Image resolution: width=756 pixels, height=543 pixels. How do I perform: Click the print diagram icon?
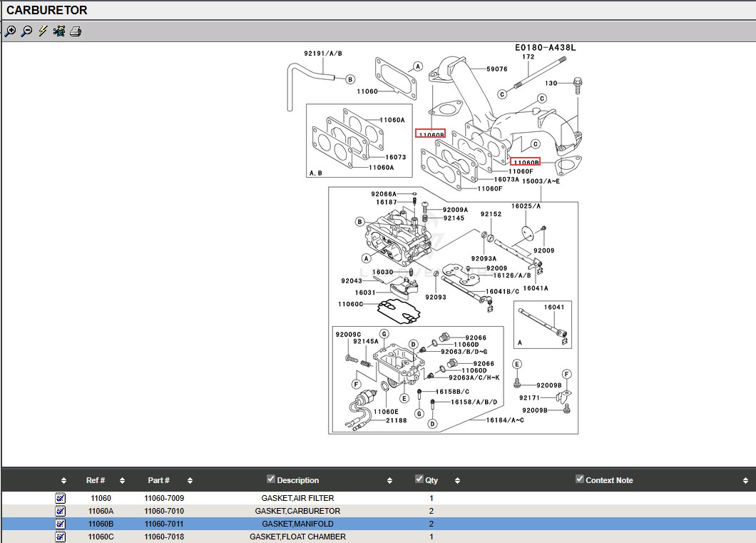[x=76, y=31]
